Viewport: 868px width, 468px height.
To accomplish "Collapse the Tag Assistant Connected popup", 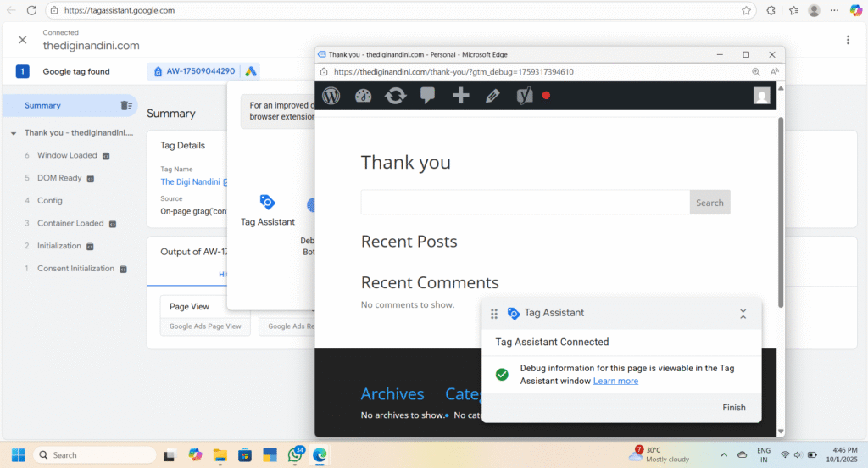I will (x=743, y=314).
